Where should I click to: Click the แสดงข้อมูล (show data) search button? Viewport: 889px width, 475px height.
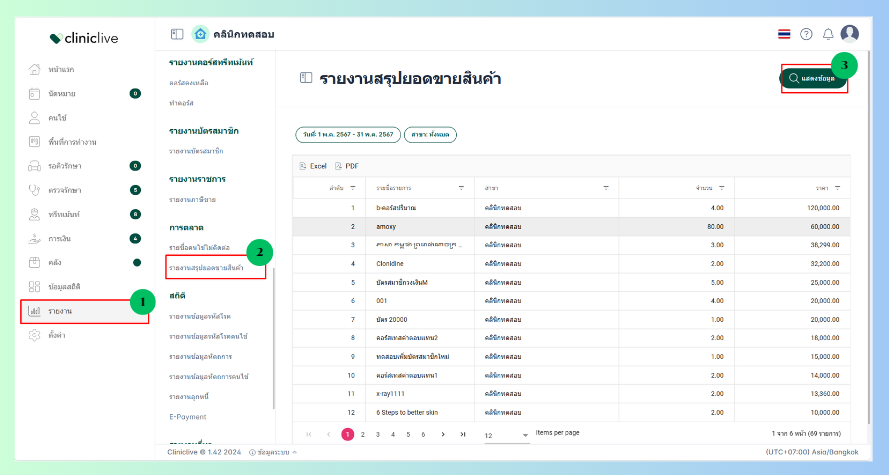[x=813, y=78]
